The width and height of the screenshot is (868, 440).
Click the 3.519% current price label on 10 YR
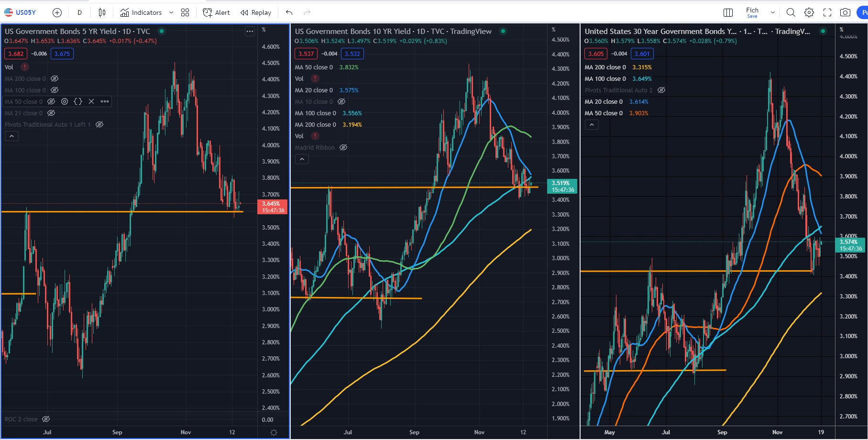point(563,187)
